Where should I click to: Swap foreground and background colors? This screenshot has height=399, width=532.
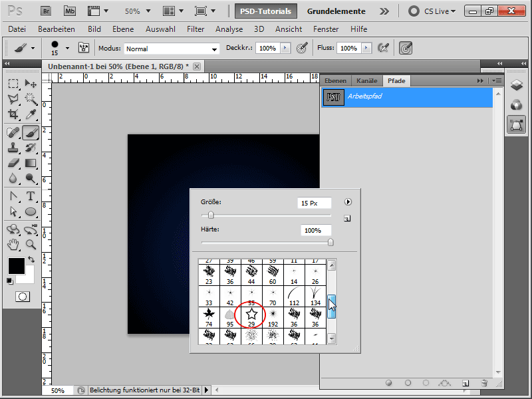(31, 259)
